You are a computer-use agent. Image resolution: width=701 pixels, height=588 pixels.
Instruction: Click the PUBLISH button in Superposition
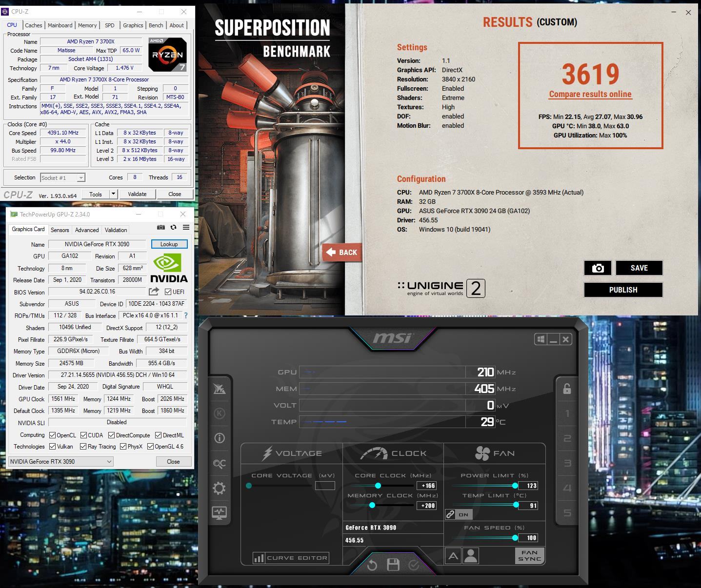tap(623, 290)
